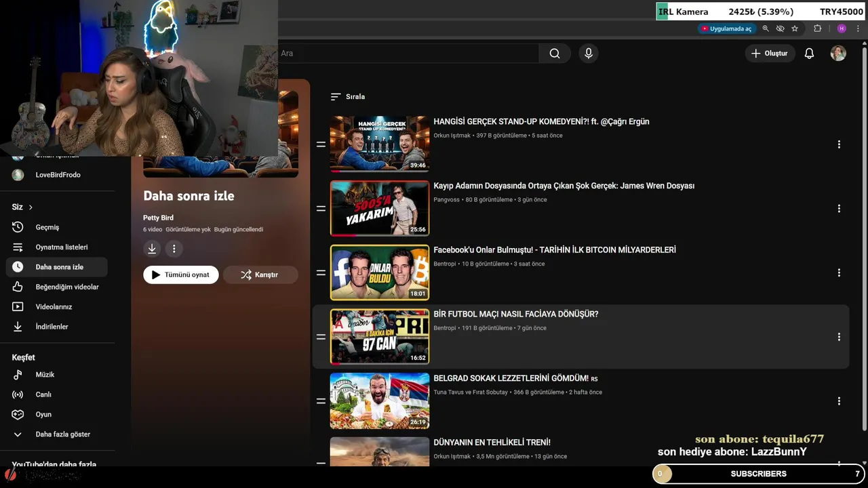Open title Kayıp Adamın Dosyasında Ortaya Çıkan
Image resolution: width=868 pixels, height=488 pixels.
564,186
